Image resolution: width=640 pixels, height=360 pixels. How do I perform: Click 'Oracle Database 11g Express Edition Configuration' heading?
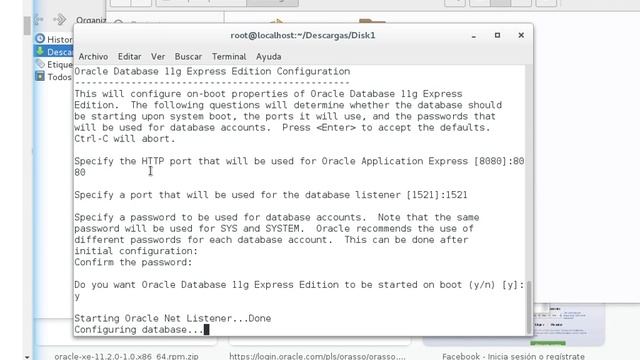[x=212, y=71]
